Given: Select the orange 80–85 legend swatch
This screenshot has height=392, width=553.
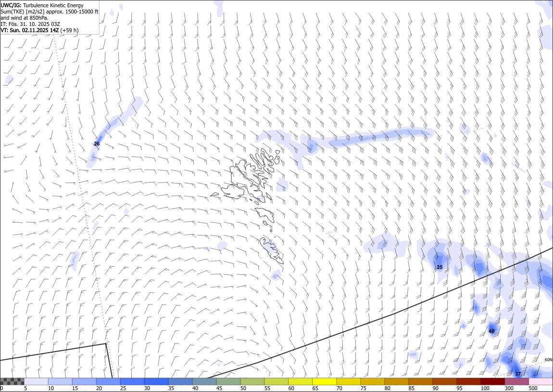Looking at the screenshot, I should 396,381.
